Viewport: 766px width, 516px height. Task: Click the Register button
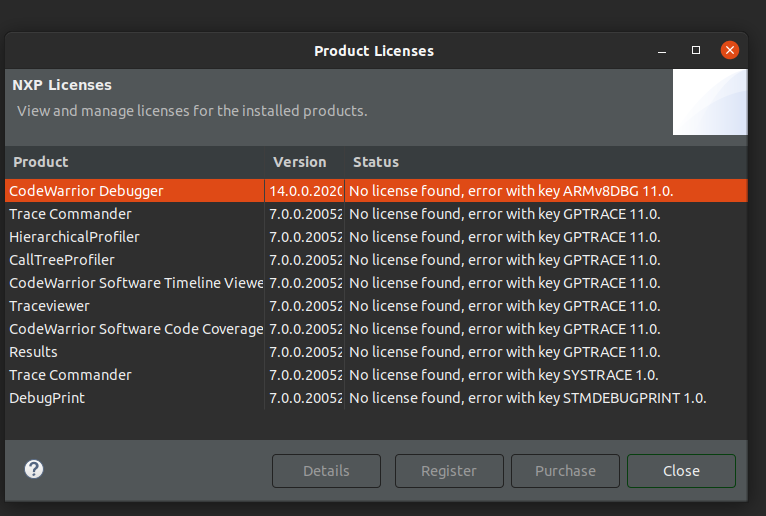click(x=449, y=471)
